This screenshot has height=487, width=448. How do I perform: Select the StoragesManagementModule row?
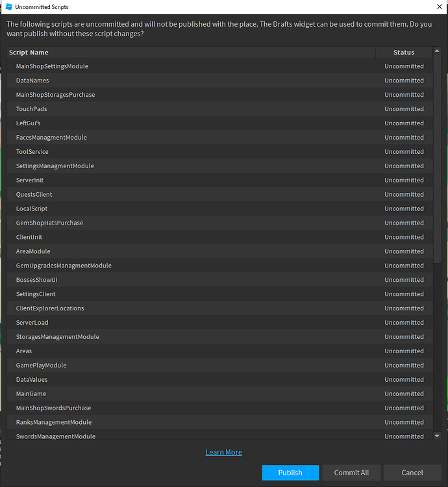[220, 336]
